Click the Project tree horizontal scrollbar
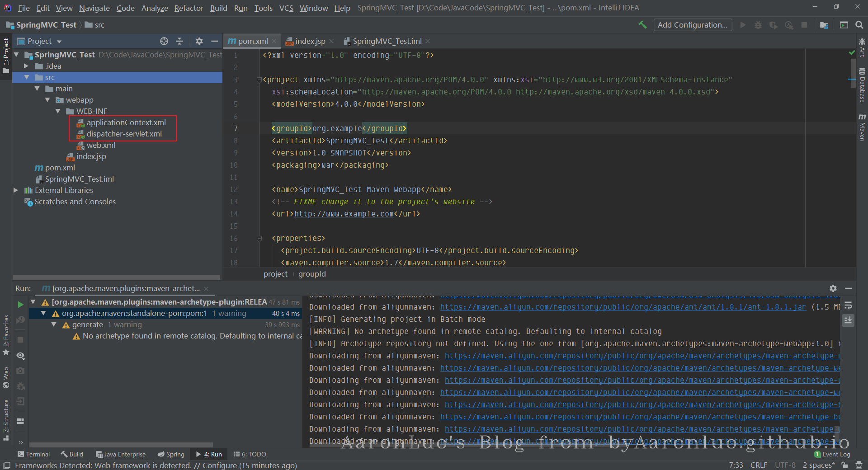Viewport: 868px width, 470px height. (x=116, y=277)
